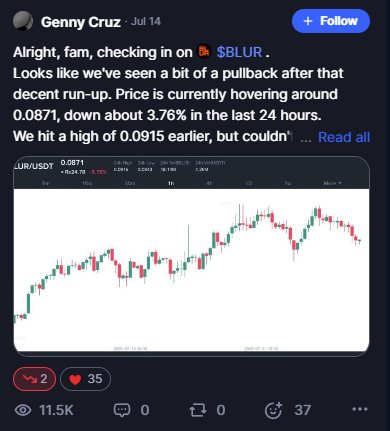This screenshot has width=390, height=431.
Task: Open the three-dot more options menu
Action: [x=360, y=409]
